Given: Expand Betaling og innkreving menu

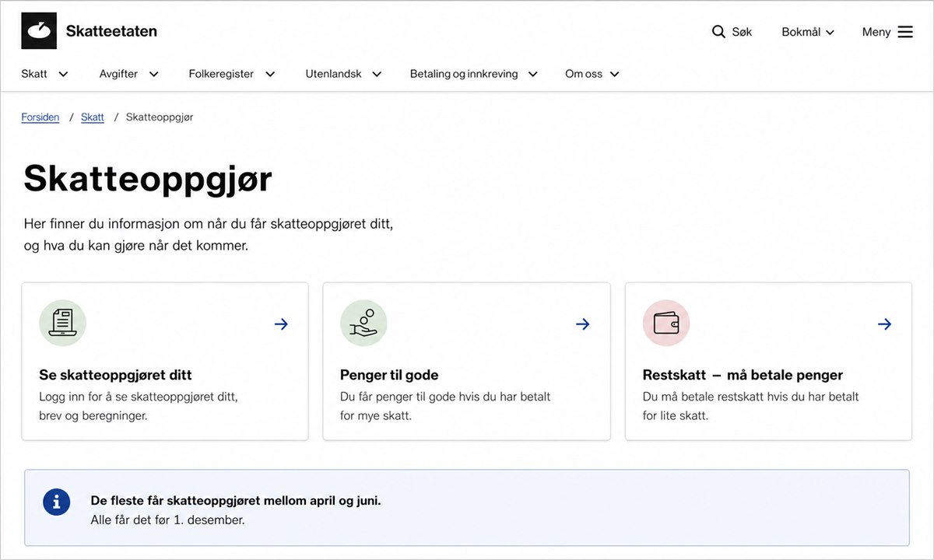Looking at the screenshot, I should point(474,74).
